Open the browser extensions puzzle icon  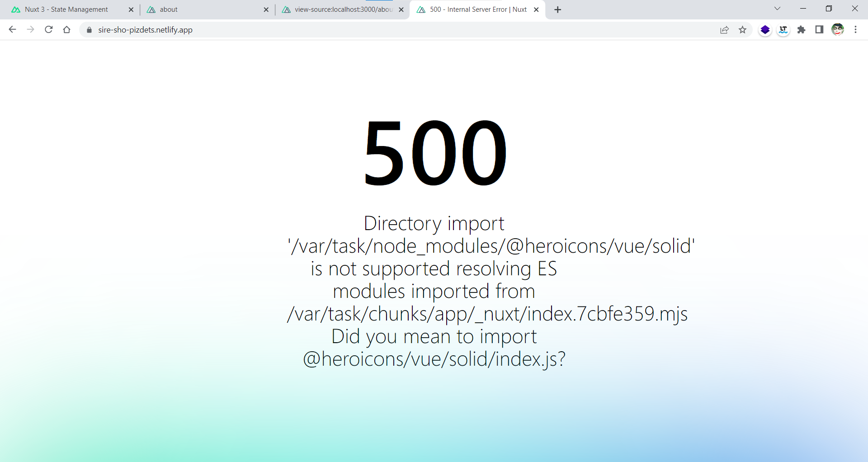click(x=802, y=29)
